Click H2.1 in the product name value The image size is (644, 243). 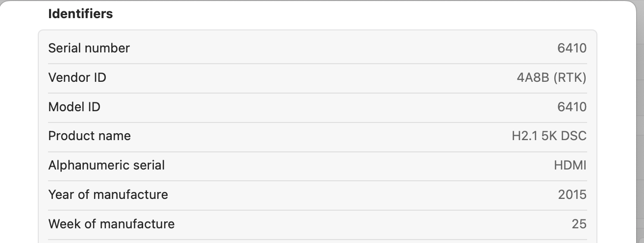[x=523, y=136]
